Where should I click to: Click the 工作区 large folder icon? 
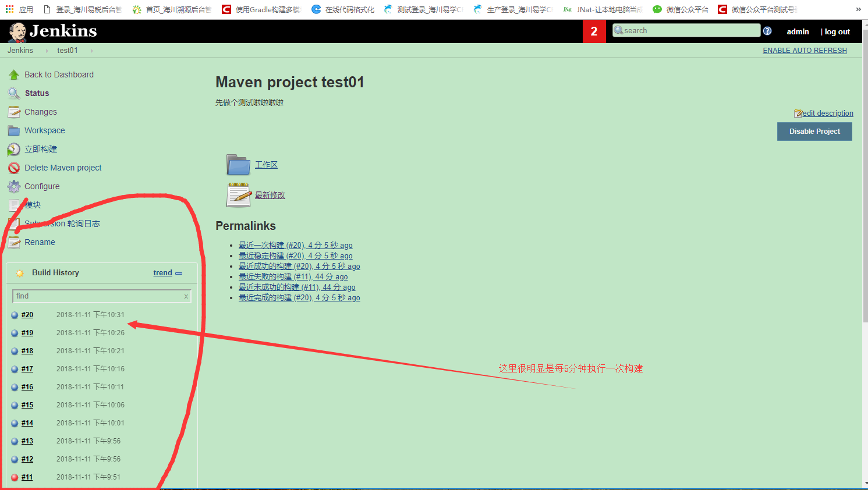[x=238, y=165]
